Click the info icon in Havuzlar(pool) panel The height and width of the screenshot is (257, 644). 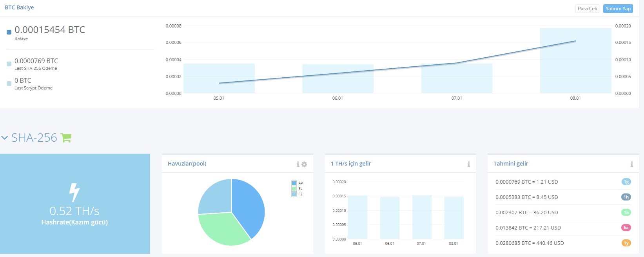click(x=298, y=164)
